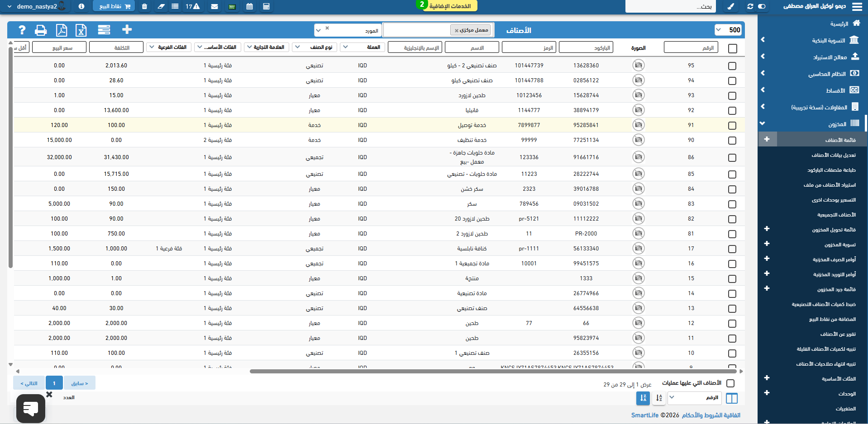Open the envelope messages icon
868x424 pixels.
[215, 6]
